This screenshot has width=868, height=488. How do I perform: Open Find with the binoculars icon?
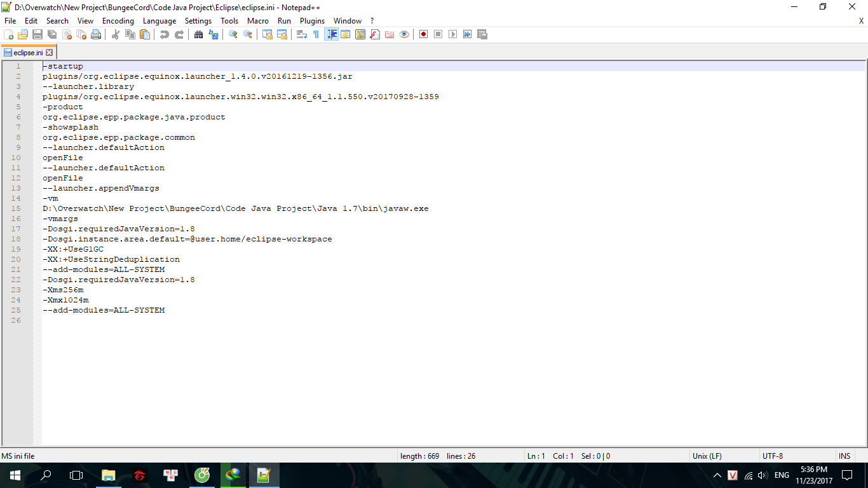[199, 34]
